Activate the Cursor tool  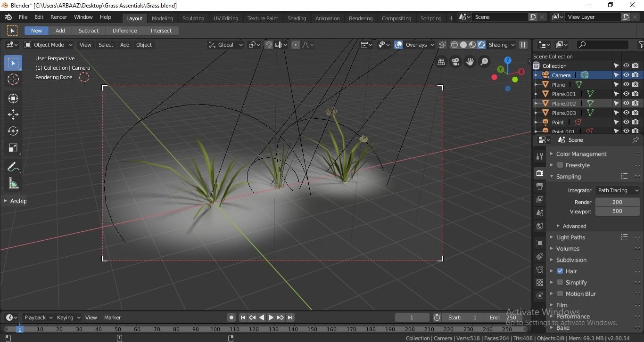(x=13, y=79)
